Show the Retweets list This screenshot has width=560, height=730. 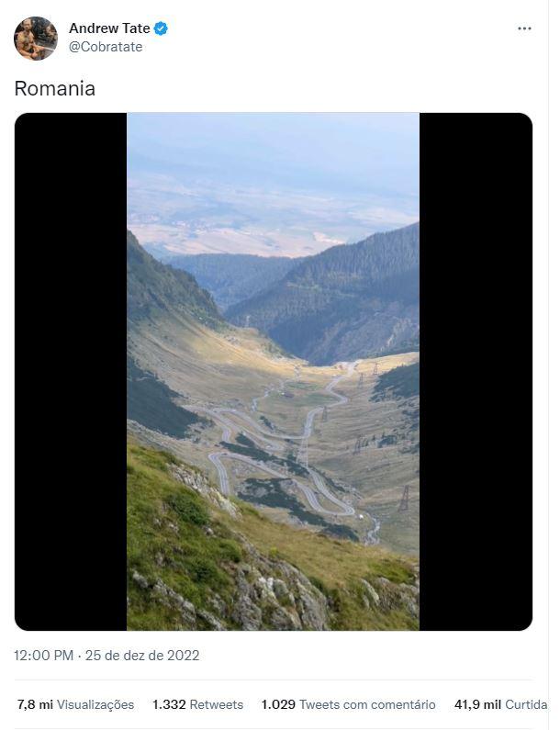[x=217, y=704]
